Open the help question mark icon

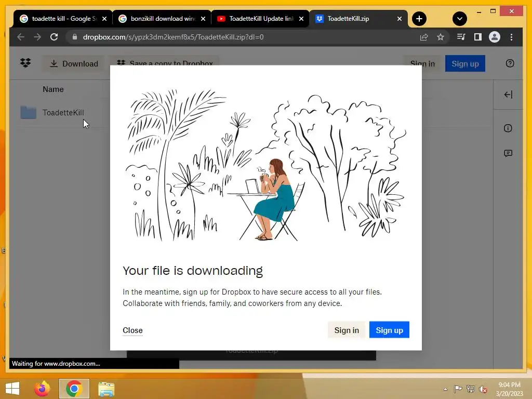click(510, 63)
